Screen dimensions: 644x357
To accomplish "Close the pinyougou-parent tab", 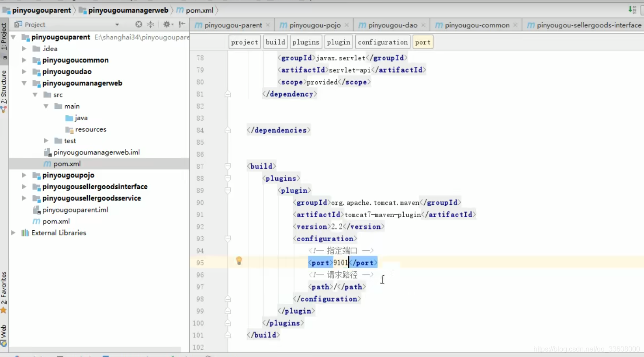I will 268,25.
